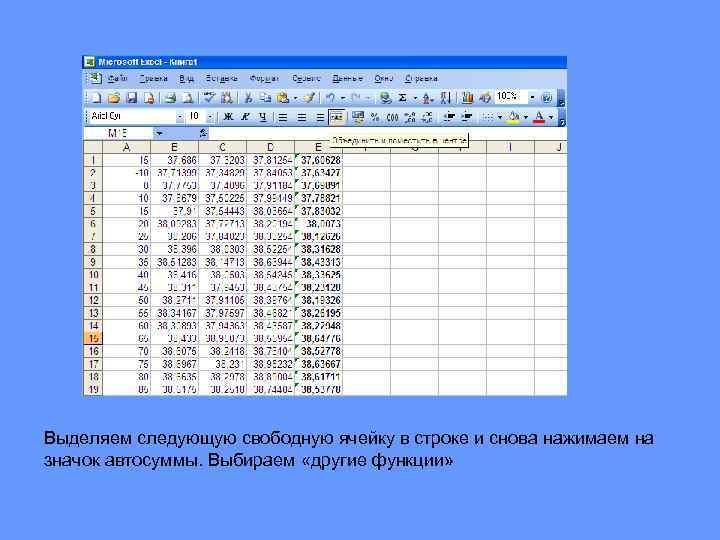
Task: Open the Name Box dropdown arrow
Action: point(159,134)
